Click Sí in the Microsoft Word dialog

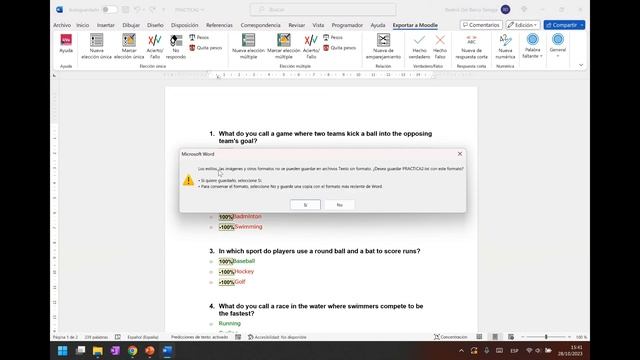(305, 205)
